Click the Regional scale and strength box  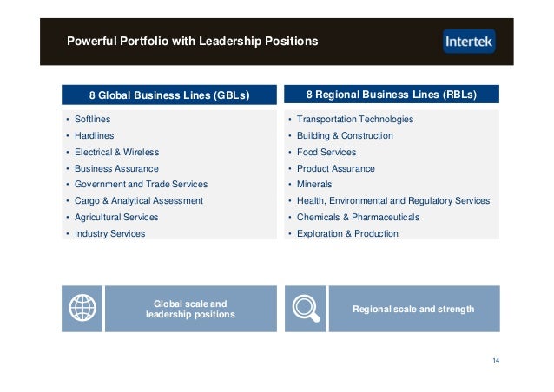pos(414,309)
